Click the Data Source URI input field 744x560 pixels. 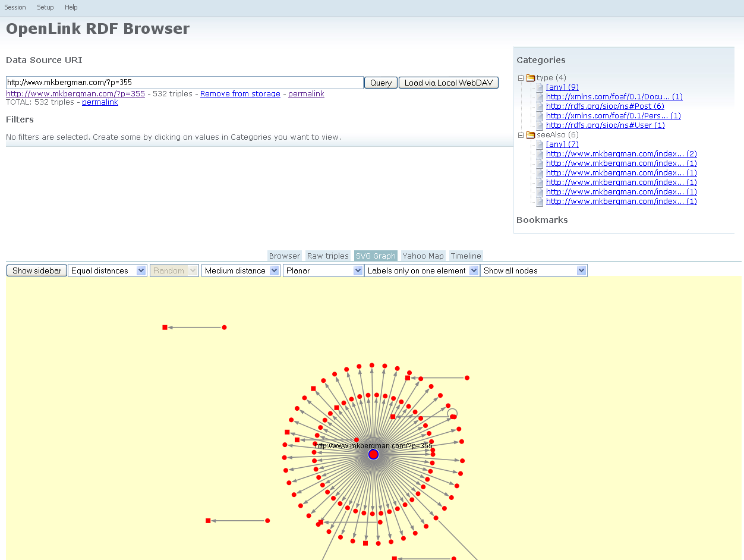[x=185, y=83]
